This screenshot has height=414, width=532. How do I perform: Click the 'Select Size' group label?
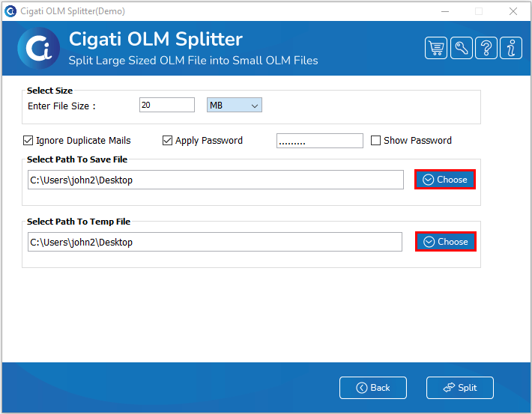point(50,91)
